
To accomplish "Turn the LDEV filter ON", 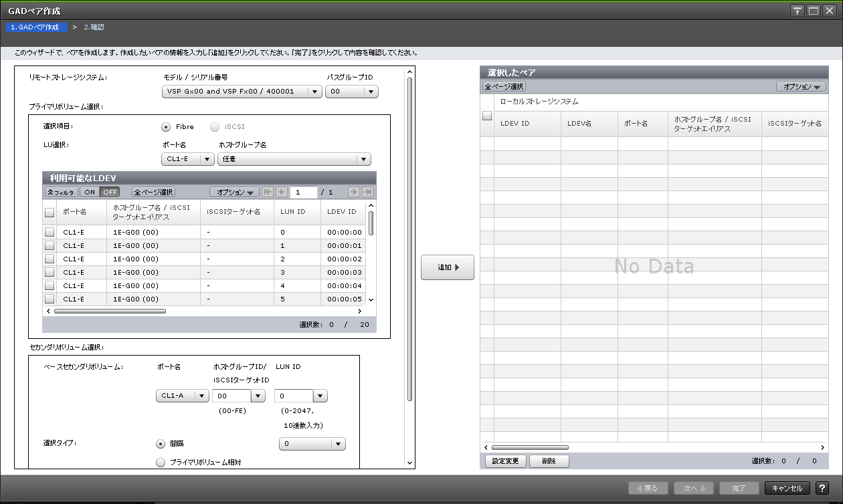I will (x=90, y=193).
